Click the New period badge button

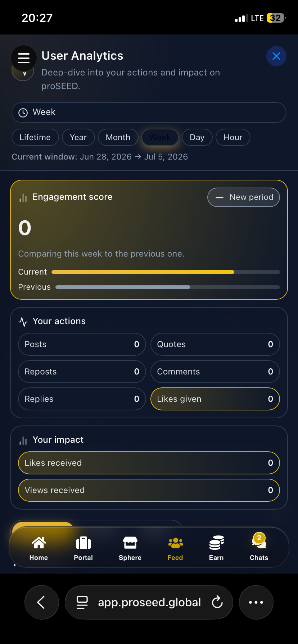coord(244,197)
